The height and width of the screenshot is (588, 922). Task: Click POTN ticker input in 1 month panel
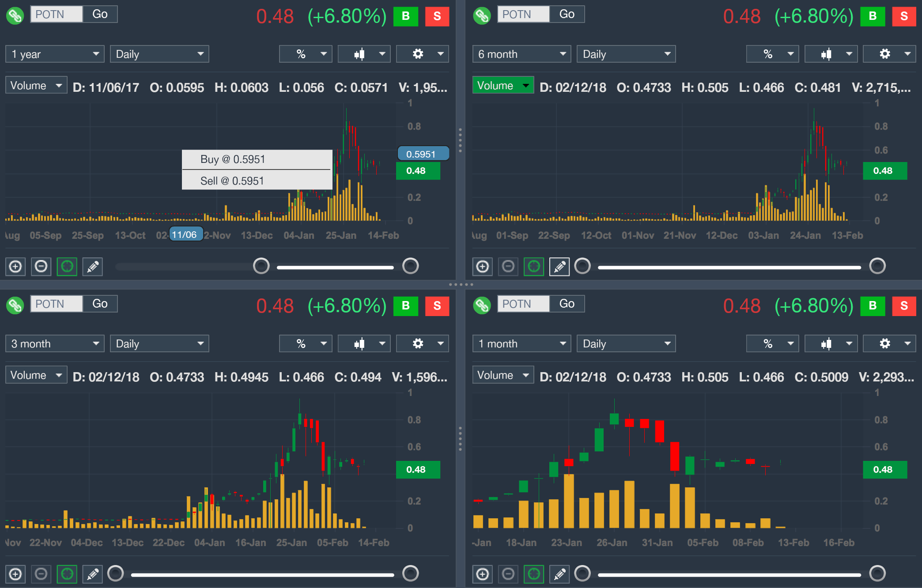point(523,304)
